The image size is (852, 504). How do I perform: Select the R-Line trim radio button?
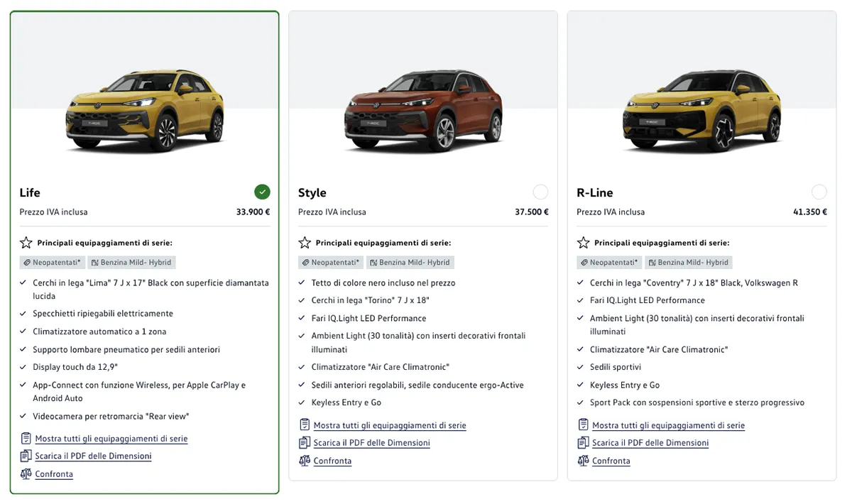pos(819,192)
